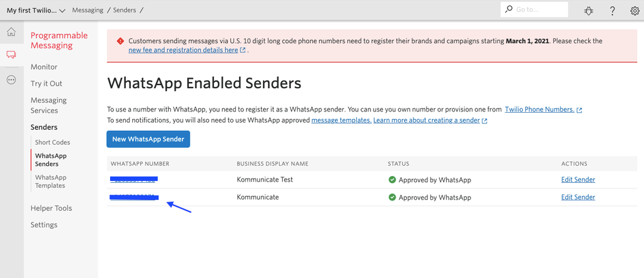Open the settings gear icon
644x278 pixels.
pyautogui.click(x=635, y=11)
